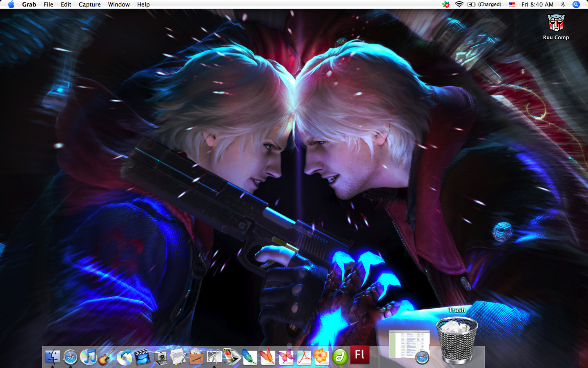This screenshot has height=368, width=588.
Task: Open iPhoto camera icon in Dock
Action: pos(160,357)
